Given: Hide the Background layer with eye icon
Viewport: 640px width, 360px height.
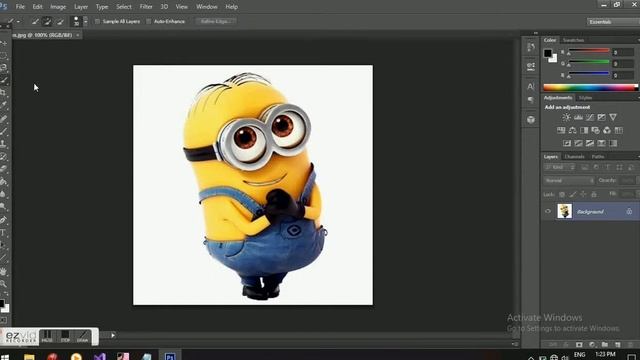Looking at the screenshot, I should pos(548,211).
